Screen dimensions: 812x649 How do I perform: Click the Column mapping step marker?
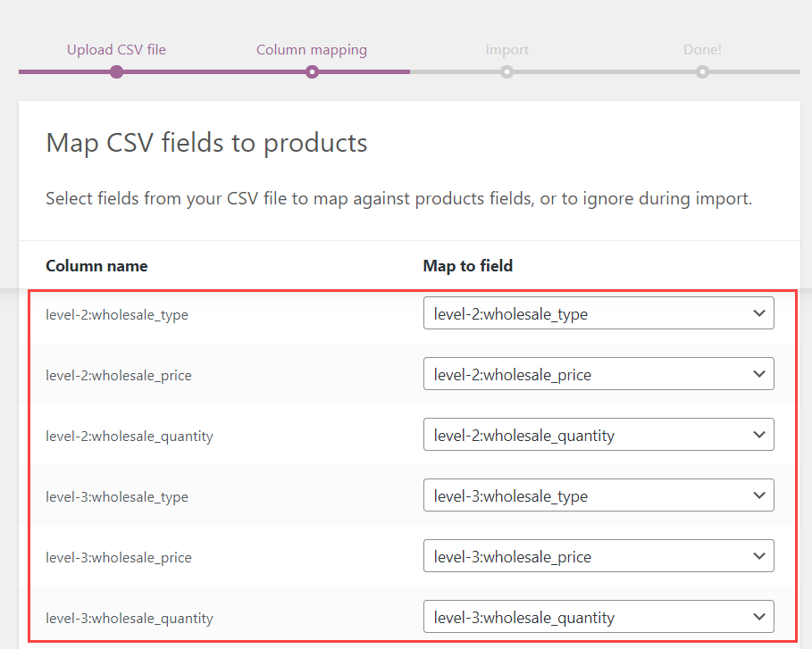[312, 72]
